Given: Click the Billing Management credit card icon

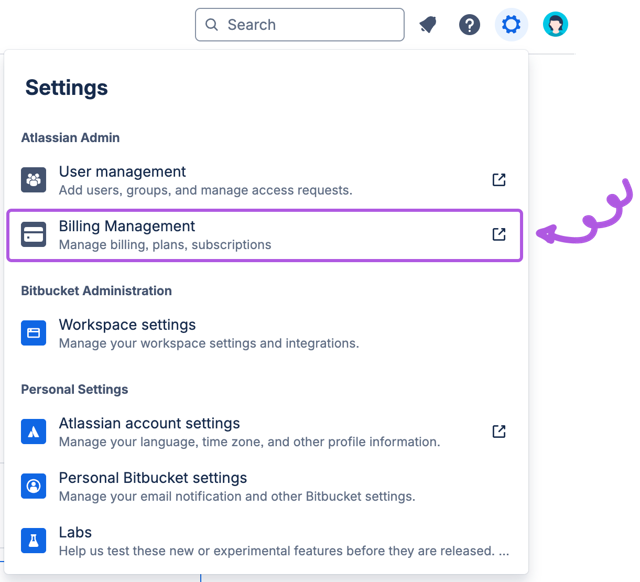Looking at the screenshot, I should click(x=33, y=234).
